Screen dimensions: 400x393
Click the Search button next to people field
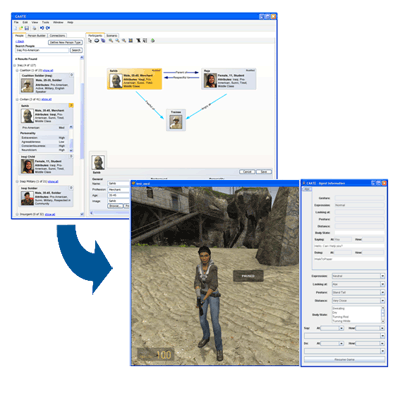click(x=76, y=50)
